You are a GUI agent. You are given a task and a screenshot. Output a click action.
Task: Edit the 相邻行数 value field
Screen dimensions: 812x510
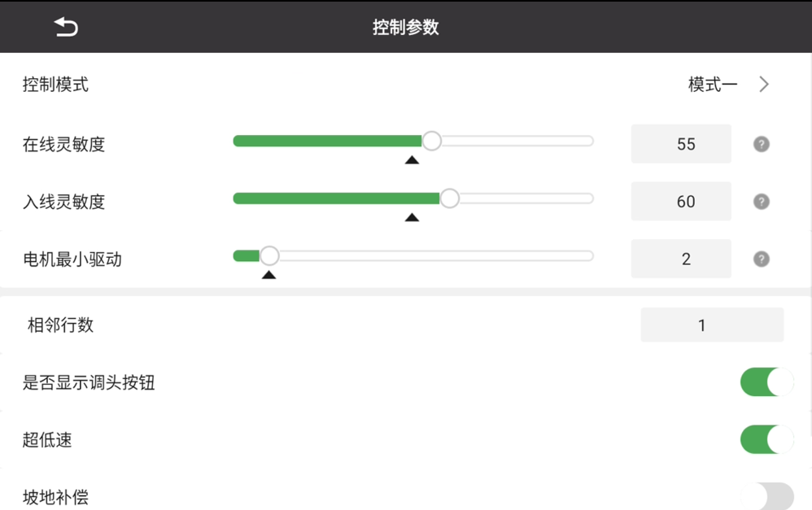pos(712,325)
